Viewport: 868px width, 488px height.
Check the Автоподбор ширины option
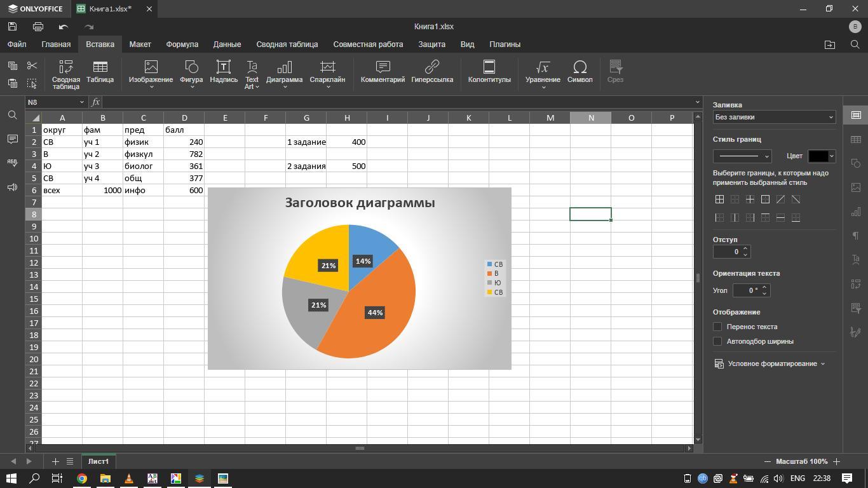[x=717, y=341]
